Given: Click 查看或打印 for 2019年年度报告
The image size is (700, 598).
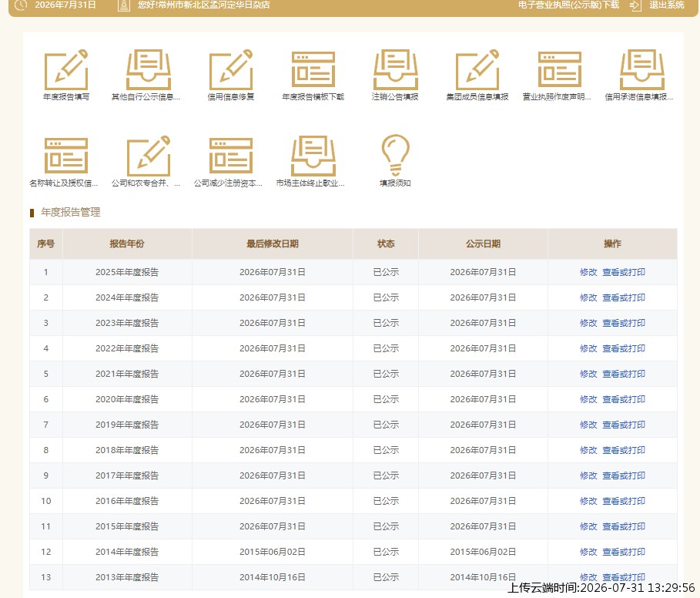Looking at the screenshot, I should click(623, 425).
